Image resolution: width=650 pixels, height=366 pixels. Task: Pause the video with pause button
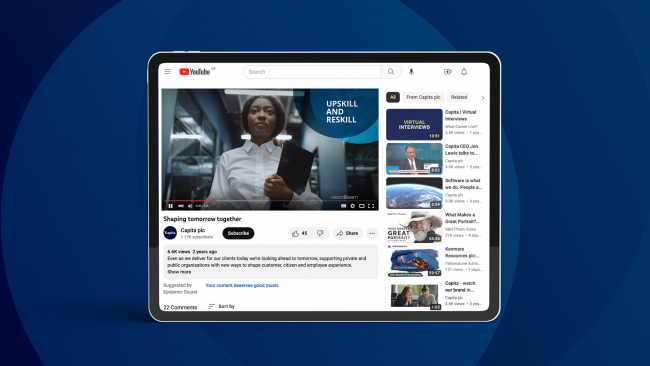(x=170, y=206)
